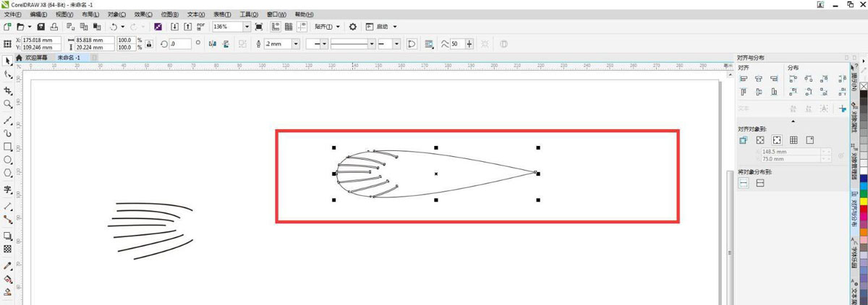Select the Crop tool
The image size is (868, 305).
click(7, 90)
